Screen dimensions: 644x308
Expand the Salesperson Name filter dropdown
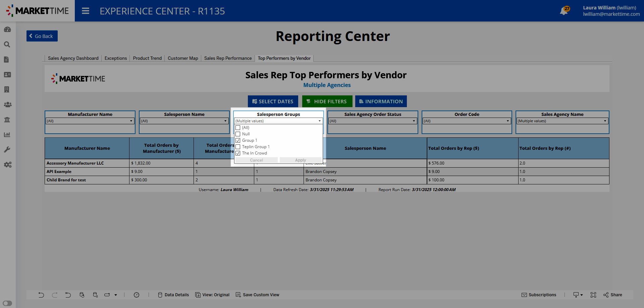tap(184, 121)
